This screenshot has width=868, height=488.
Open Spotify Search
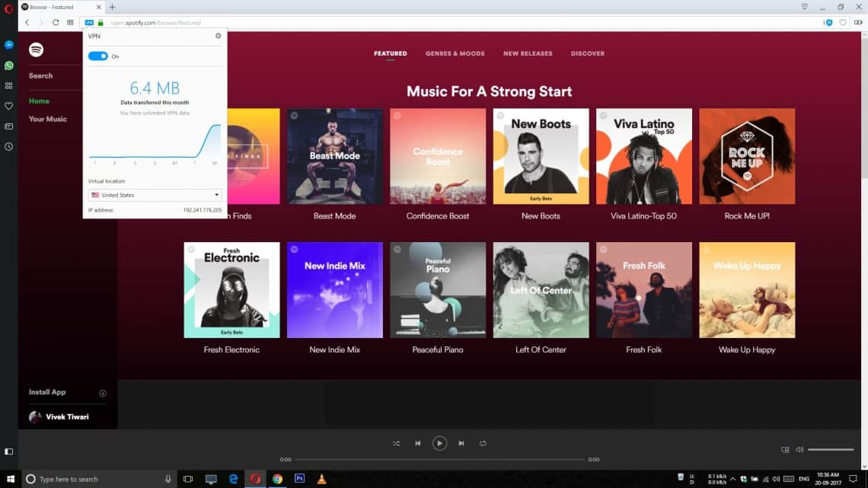click(41, 76)
